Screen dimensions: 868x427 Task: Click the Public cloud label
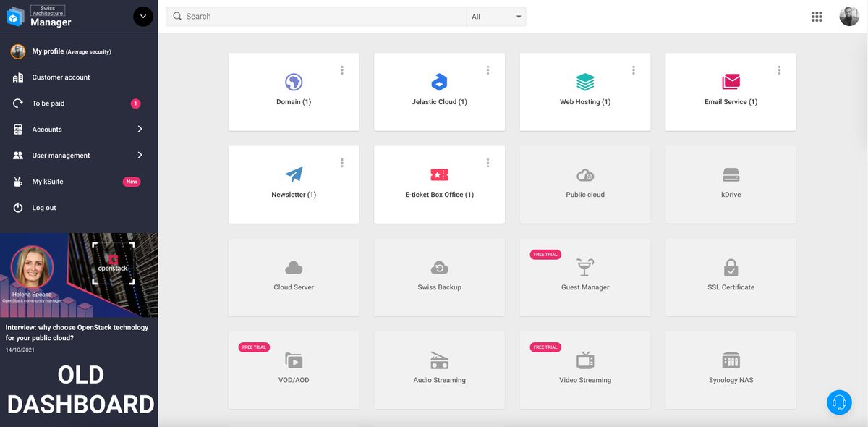click(585, 195)
